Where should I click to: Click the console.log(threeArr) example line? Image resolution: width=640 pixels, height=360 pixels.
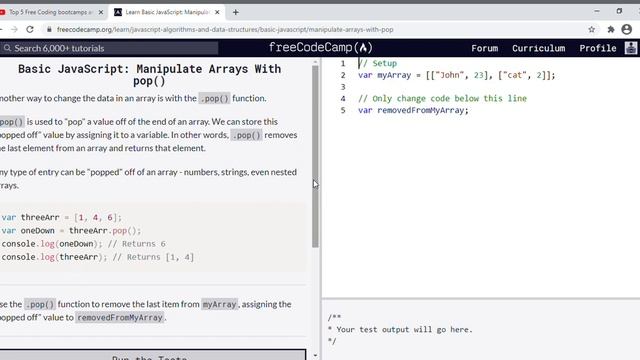tap(98, 257)
